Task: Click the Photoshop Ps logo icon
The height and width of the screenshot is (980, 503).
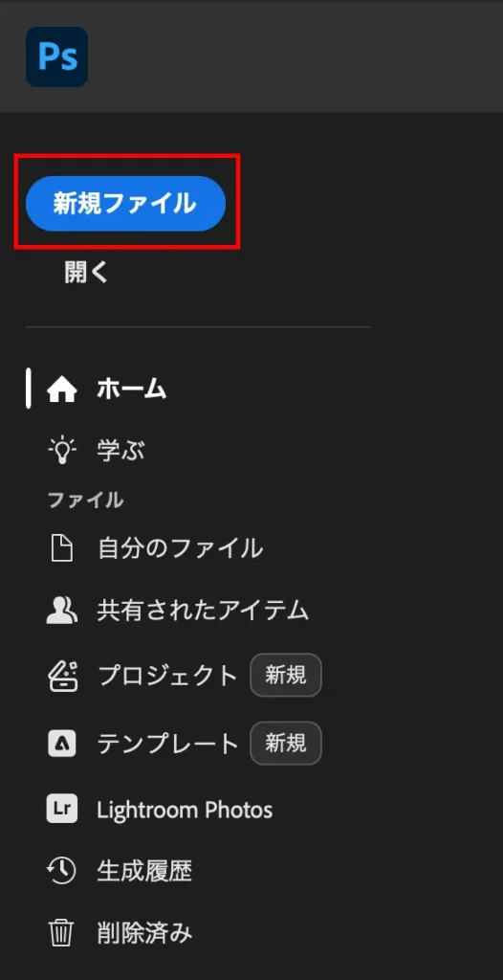Action: pyautogui.click(x=56, y=56)
